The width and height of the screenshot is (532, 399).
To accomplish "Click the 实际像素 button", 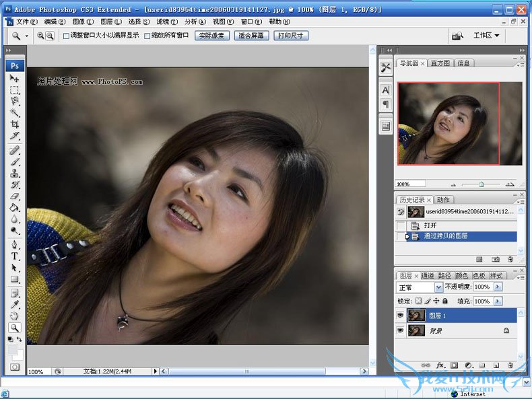I will coord(211,36).
